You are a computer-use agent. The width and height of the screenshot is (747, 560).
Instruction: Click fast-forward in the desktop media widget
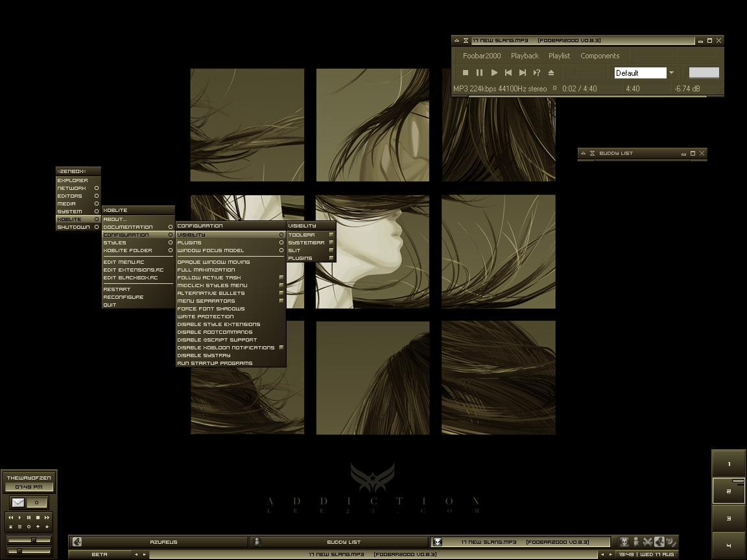[47, 518]
